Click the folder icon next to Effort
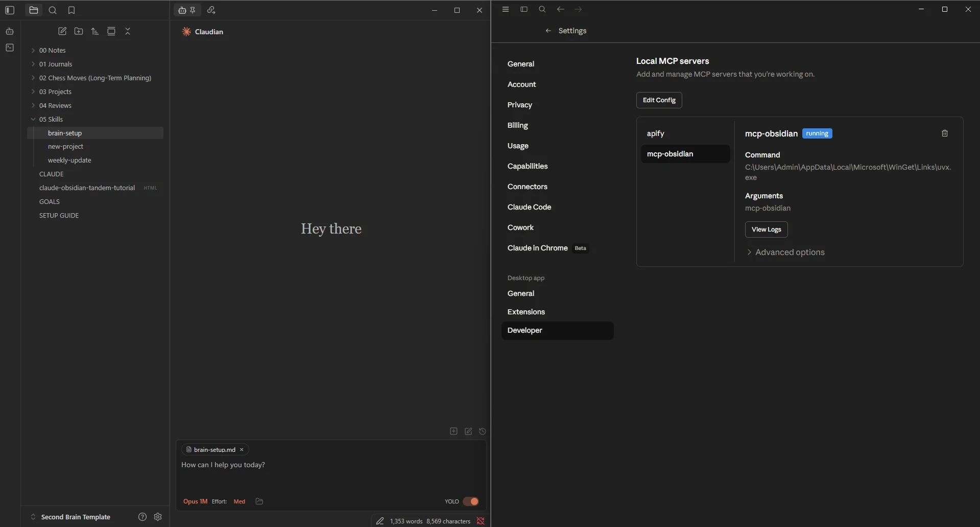 (259, 501)
